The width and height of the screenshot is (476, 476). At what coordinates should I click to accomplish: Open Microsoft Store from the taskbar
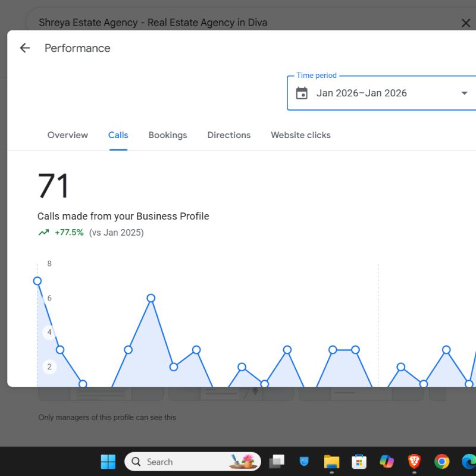[359, 462]
